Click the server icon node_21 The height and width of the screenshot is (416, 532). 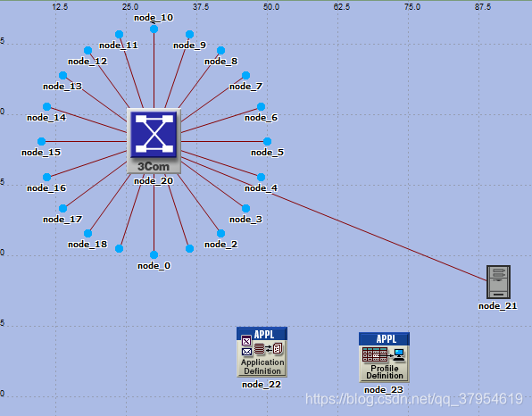tap(498, 282)
